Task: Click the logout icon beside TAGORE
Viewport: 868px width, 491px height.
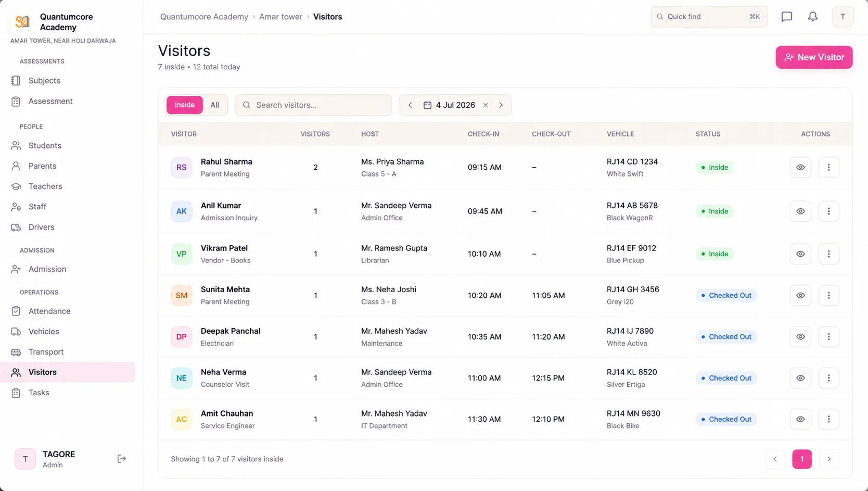Action: (121, 459)
